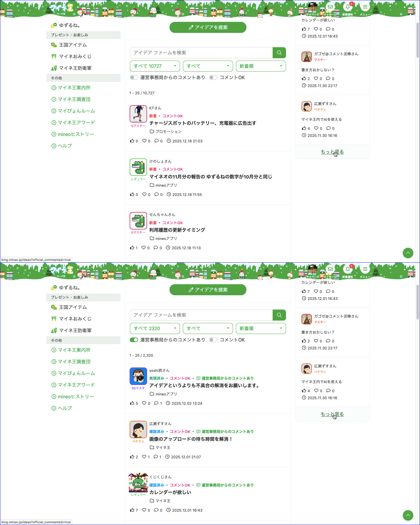Click the thumbs-up icon on KTさん's チャージスポット post

click(132, 141)
